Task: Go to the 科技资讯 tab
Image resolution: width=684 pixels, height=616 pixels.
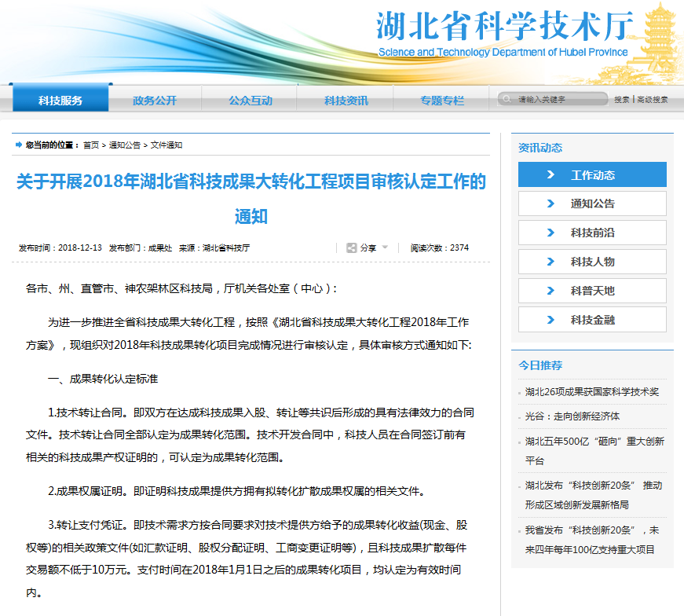Action: click(346, 101)
